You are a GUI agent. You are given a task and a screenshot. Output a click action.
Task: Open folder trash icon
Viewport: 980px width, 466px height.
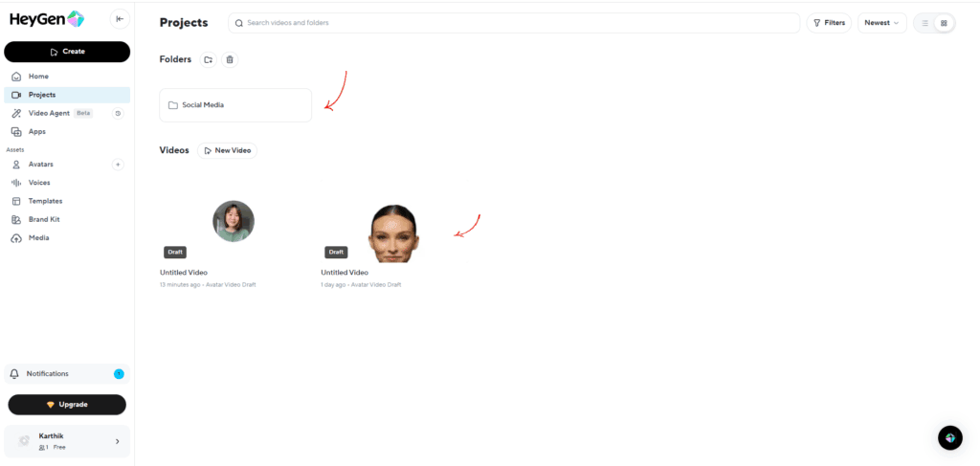[x=230, y=60]
